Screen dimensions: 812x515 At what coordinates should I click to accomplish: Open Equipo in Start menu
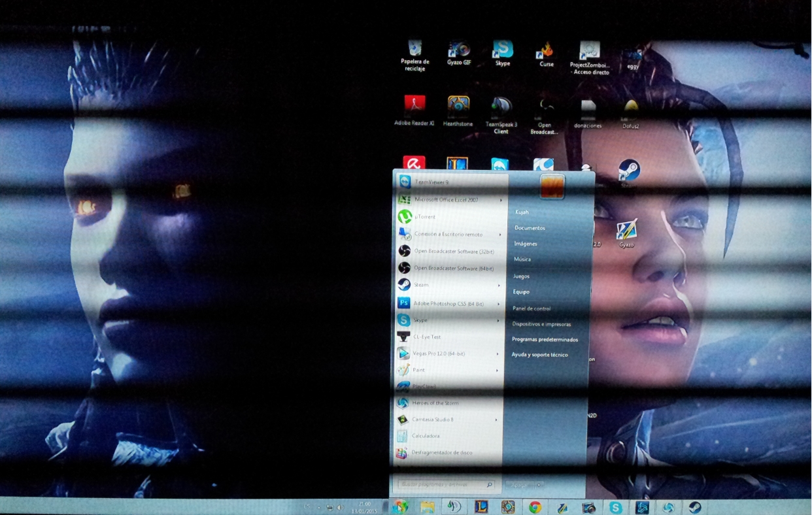(521, 292)
